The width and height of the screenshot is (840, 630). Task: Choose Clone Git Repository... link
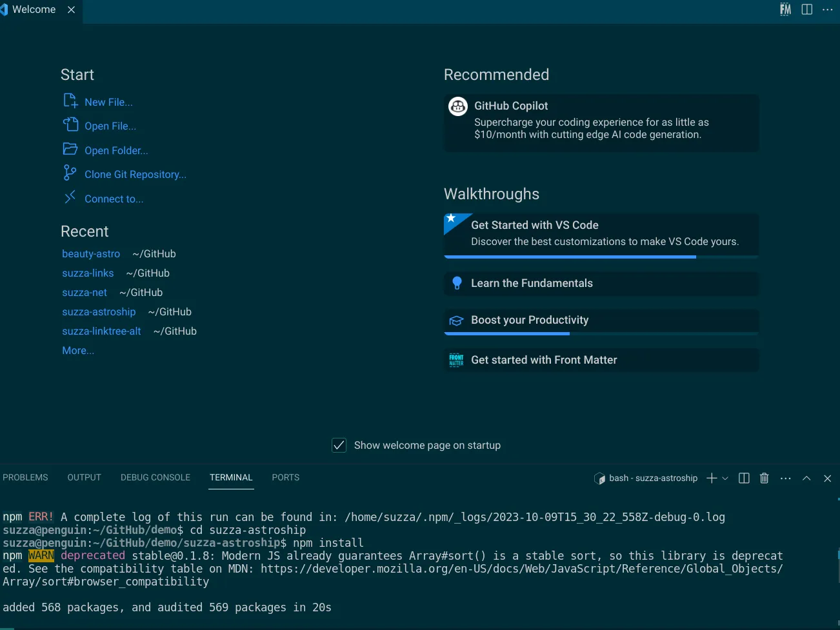point(135,174)
